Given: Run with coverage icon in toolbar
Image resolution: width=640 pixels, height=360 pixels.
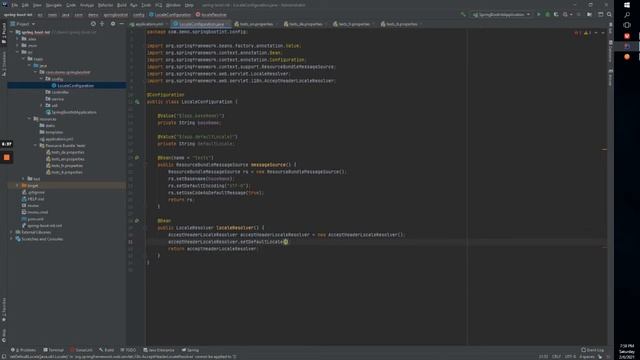Looking at the screenshot, I should point(556,14).
